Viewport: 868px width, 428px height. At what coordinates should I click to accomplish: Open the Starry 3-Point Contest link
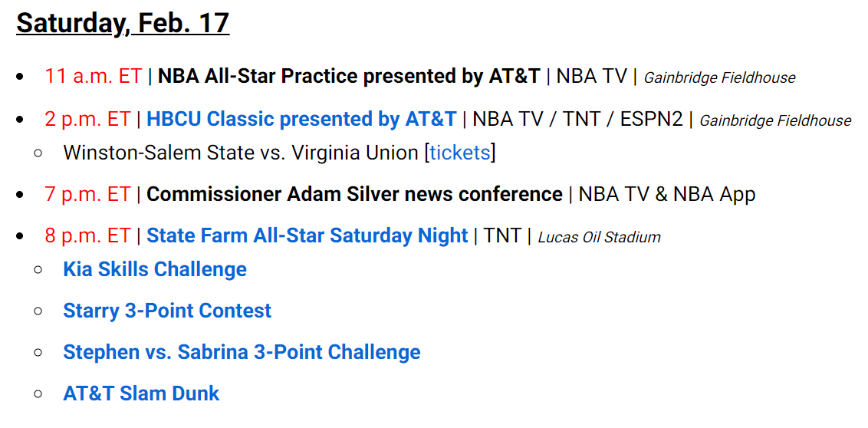click(x=167, y=310)
